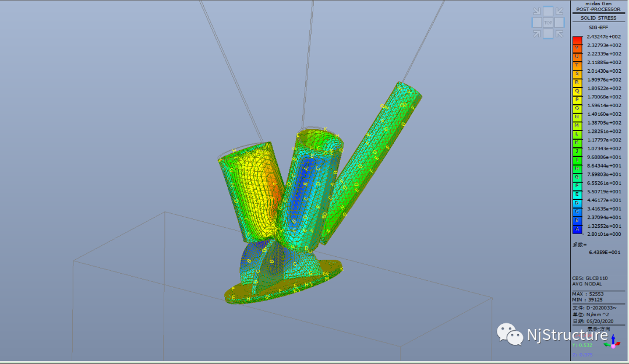The width and height of the screenshot is (629, 364).
Task: Pick the legend color swatch labeled L
Action: [x=577, y=135]
